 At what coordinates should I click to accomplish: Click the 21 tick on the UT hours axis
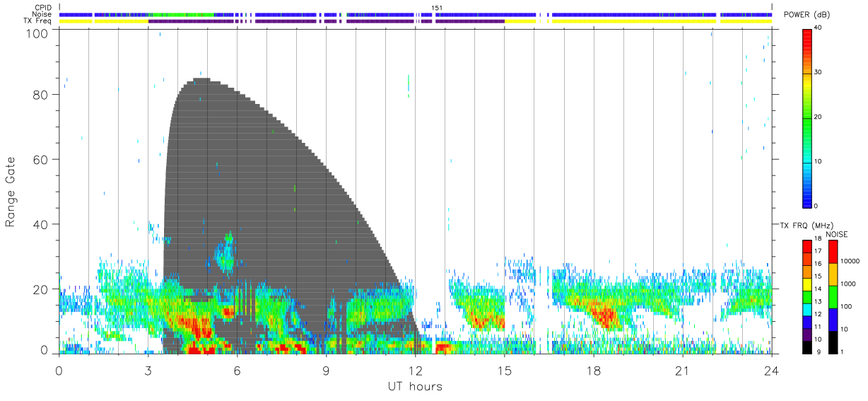(683, 370)
